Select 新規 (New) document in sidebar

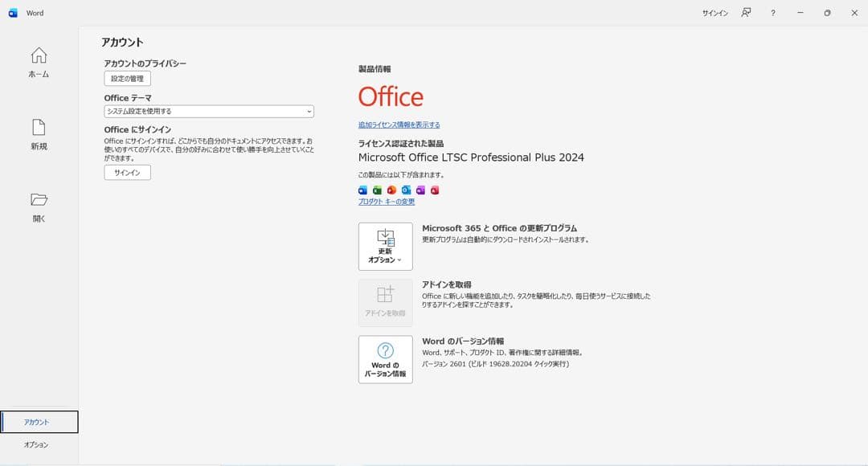[39, 134]
